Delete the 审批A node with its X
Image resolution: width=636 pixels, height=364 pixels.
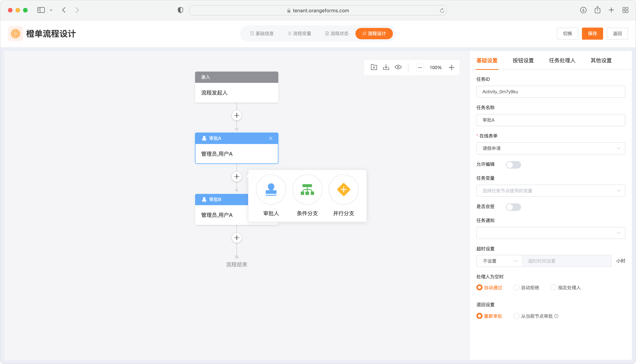click(271, 138)
